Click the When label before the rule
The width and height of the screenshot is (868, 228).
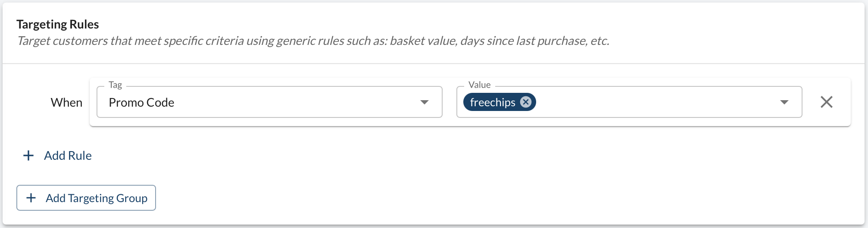tap(66, 102)
